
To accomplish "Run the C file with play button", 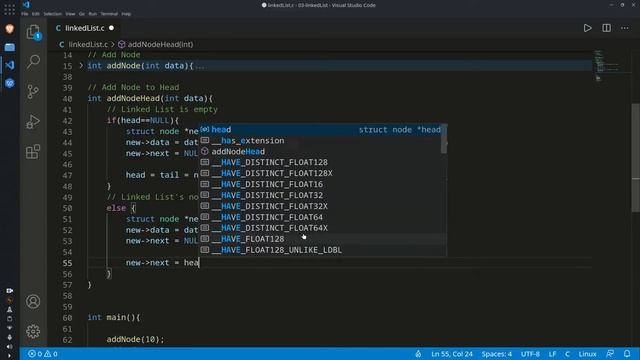I will coord(587,28).
